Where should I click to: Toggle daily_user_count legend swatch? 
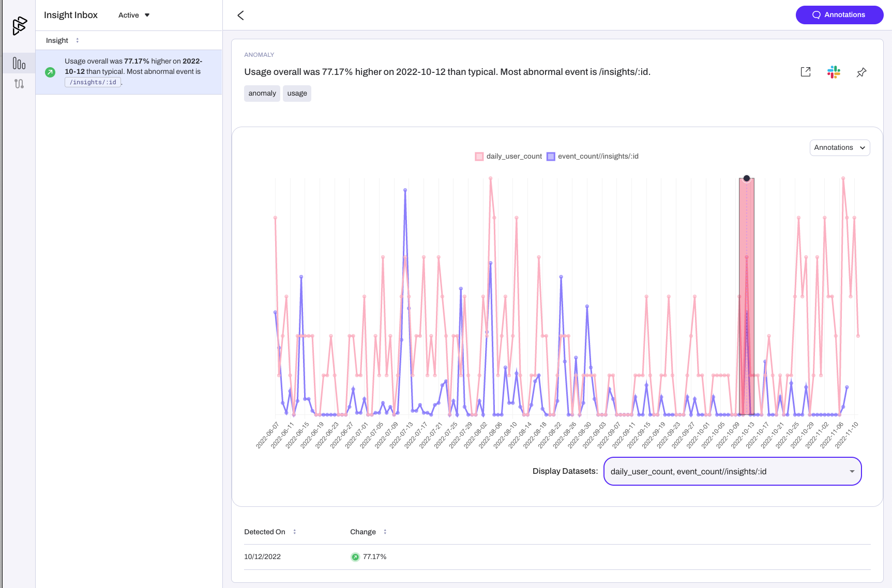479,157
